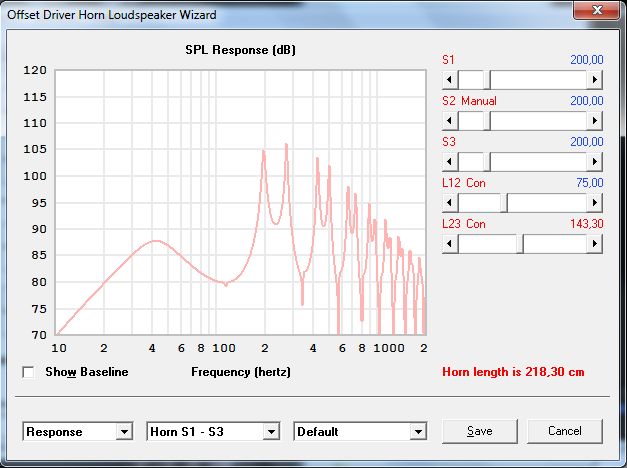Viewport: 627px width, 468px height.
Task: Click the S2 Manual slider right arrow
Action: (595, 120)
